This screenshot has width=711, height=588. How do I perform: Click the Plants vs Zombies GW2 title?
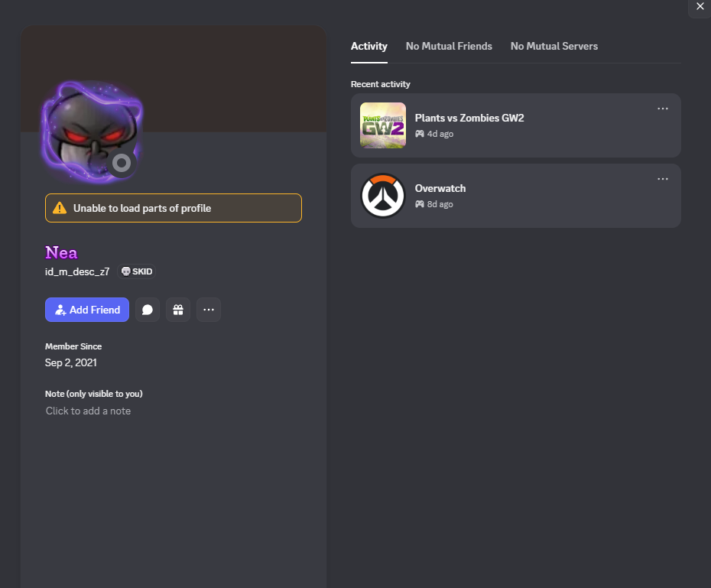[x=469, y=118]
